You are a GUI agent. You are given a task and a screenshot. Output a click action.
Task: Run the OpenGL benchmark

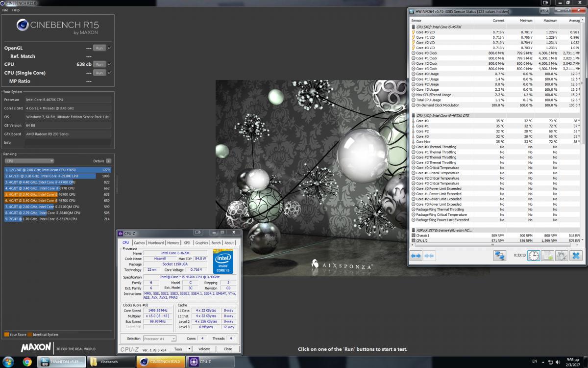point(99,48)
